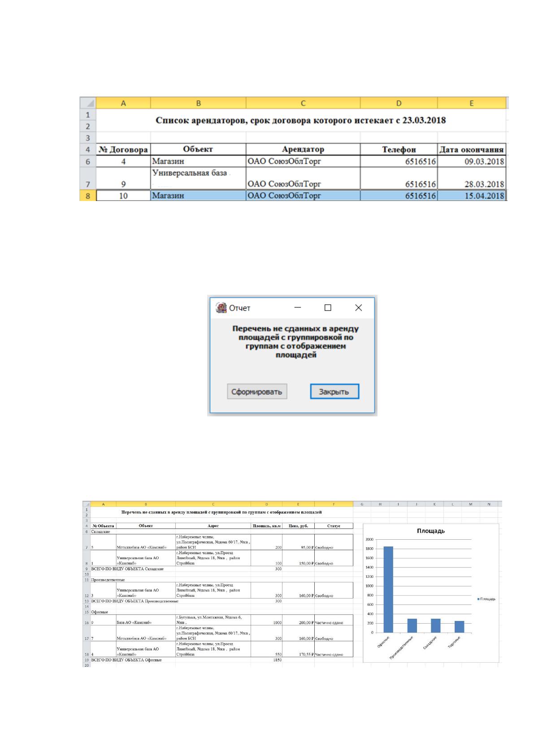This screenshot has height=756, width=534.
Task: Click the № Договора header cell
Action: point(123,149)
